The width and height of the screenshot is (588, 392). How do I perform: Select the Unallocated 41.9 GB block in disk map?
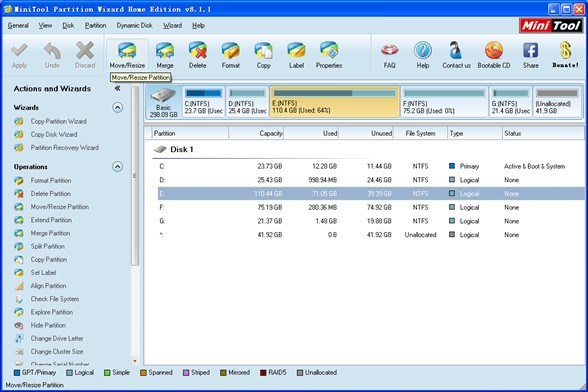tap(557, 102)
